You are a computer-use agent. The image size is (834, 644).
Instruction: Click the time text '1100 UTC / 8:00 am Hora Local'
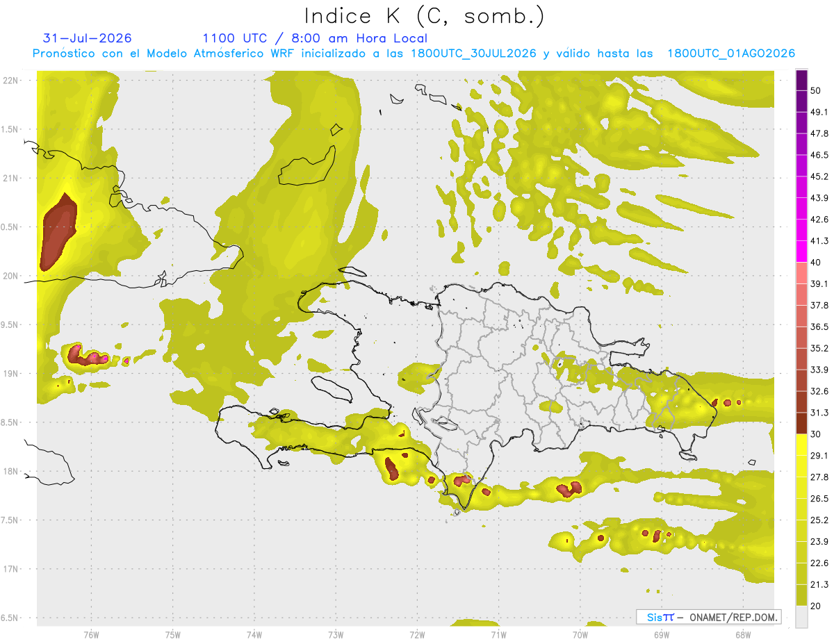click(315, 38)
